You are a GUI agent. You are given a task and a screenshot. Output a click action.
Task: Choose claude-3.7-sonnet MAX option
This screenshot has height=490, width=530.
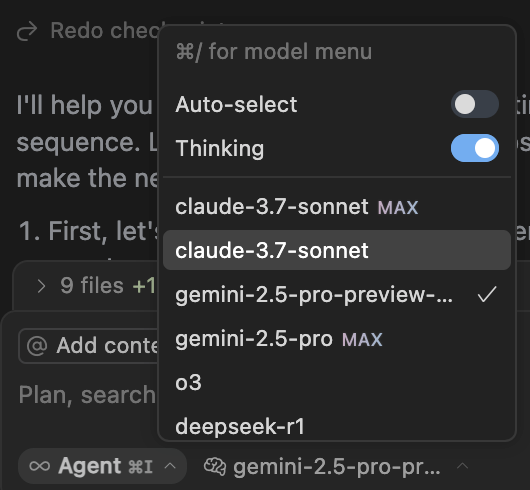(x=337, y=206)
